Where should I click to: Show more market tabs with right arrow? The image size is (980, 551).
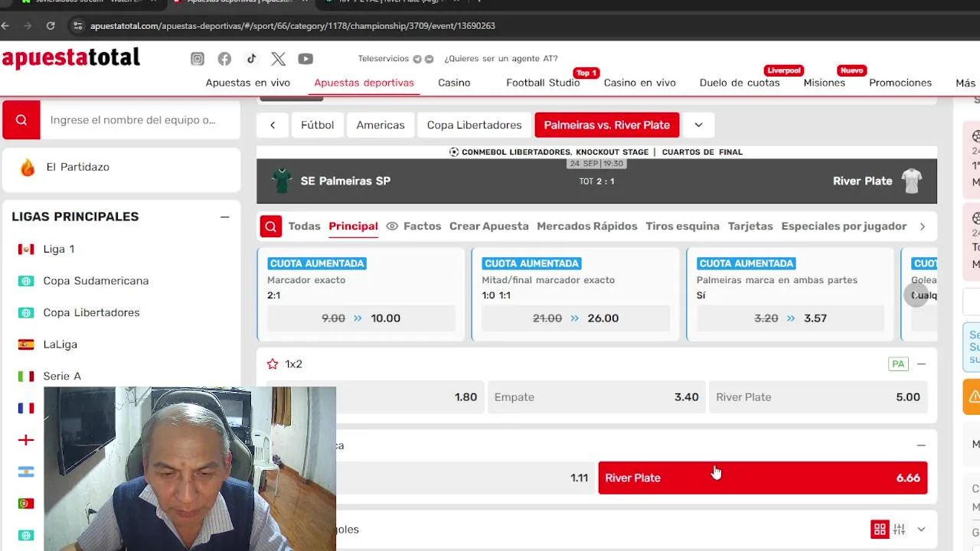923,227
